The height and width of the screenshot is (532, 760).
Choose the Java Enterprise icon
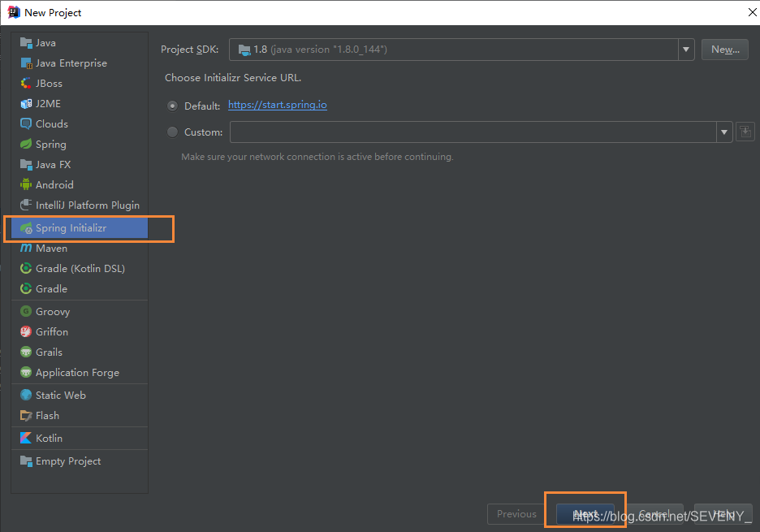click(x=26, y=63)
